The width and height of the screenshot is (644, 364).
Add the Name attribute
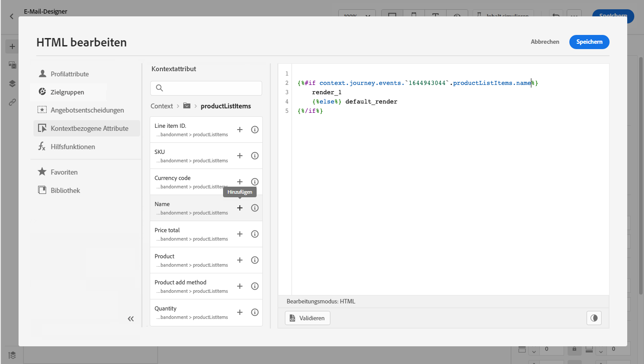pos(240,208)
